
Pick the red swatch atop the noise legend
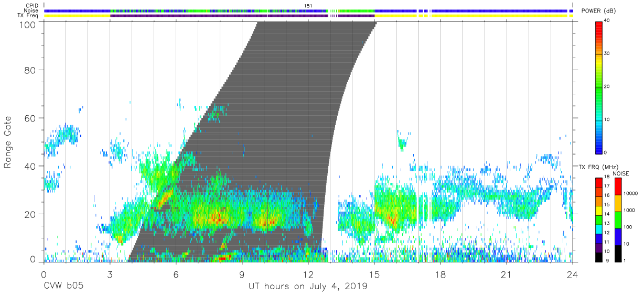click(x=618, y=186)
